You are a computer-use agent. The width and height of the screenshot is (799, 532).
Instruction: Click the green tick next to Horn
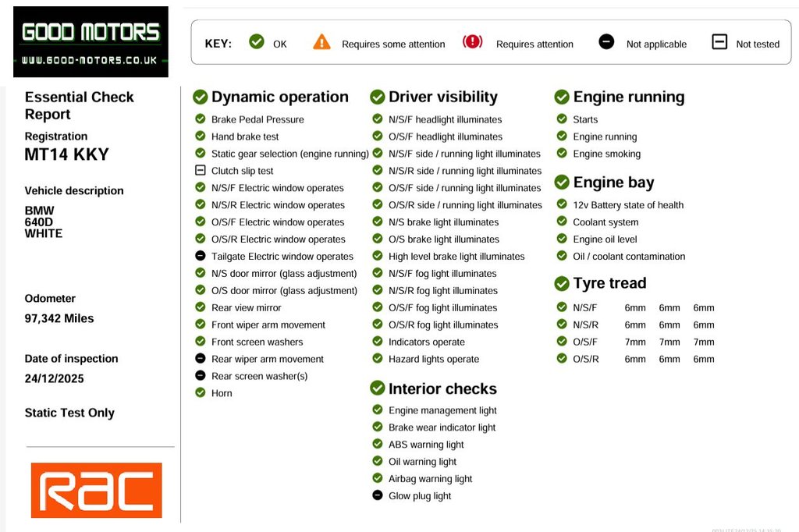201,393
